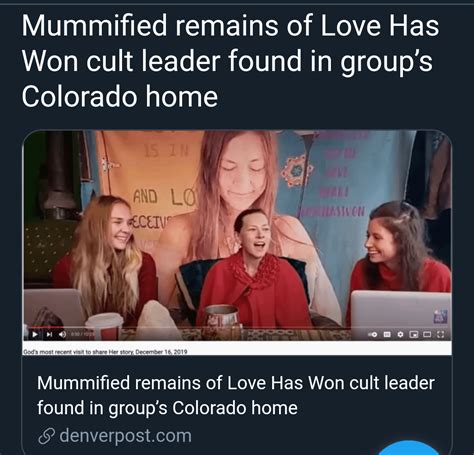Click the large portrait poster behind the women

click(x=238, y=187)
